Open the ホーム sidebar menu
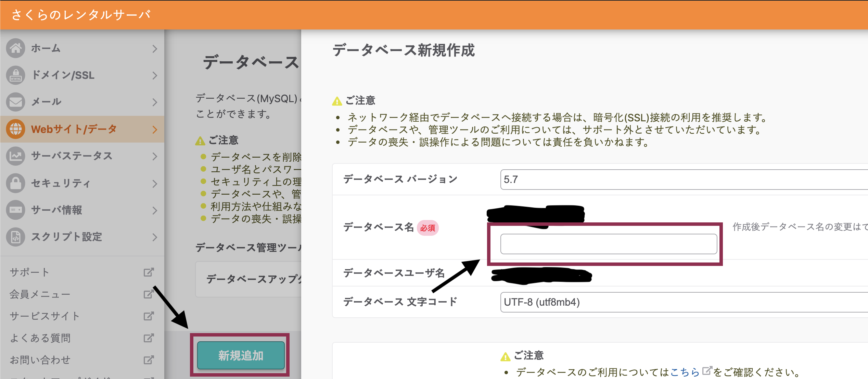This screenshot has height=379, width=868. click(x=82, y=48)
